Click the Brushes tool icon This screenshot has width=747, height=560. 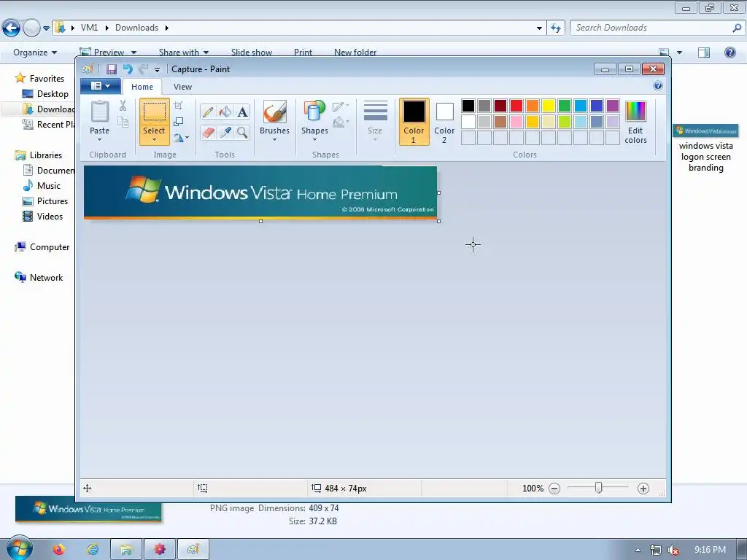point(275,112)
